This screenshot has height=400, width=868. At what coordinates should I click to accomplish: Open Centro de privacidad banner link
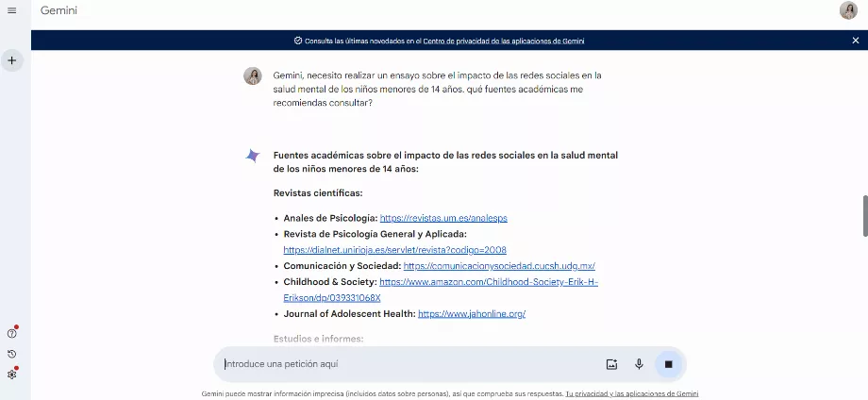point(503,41)
